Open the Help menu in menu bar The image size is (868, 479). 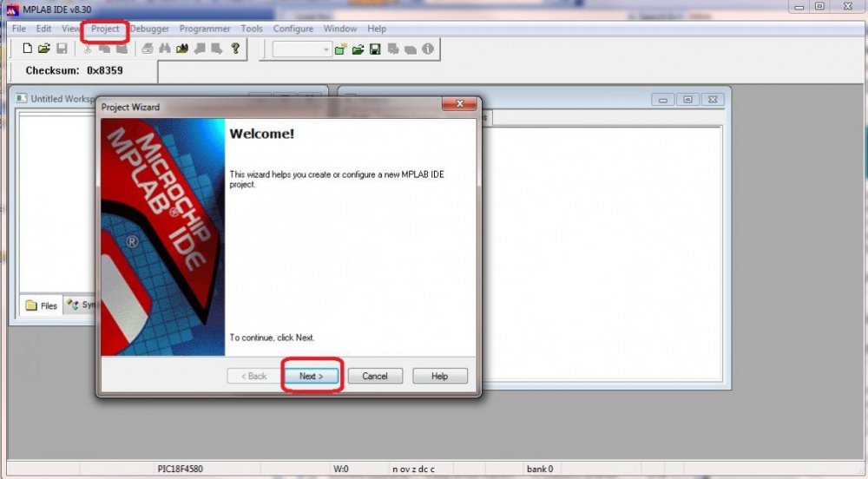(377, 29)
